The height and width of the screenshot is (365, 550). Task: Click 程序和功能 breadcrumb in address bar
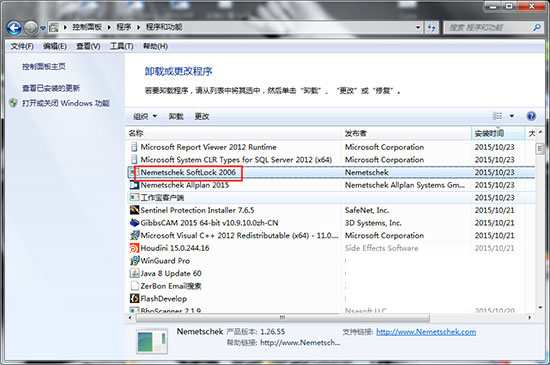(x=164, y=27)
